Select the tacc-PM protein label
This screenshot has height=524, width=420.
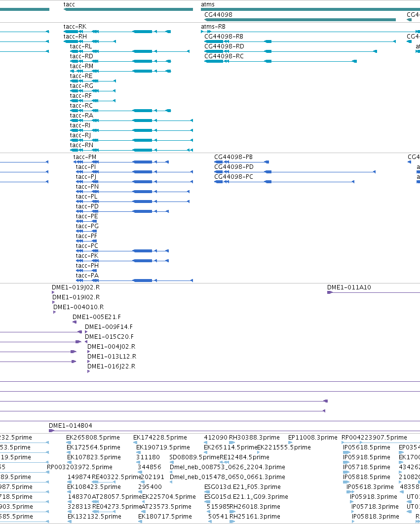[85, 157]
